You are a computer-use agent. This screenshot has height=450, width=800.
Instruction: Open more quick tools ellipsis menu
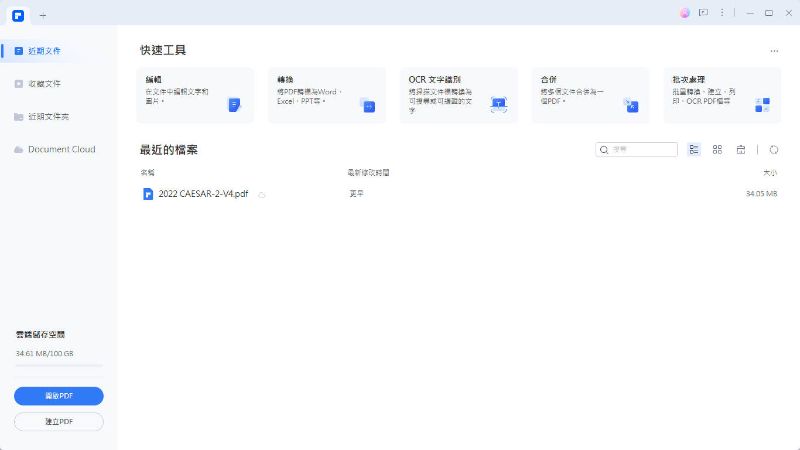[x=774, y=51]
